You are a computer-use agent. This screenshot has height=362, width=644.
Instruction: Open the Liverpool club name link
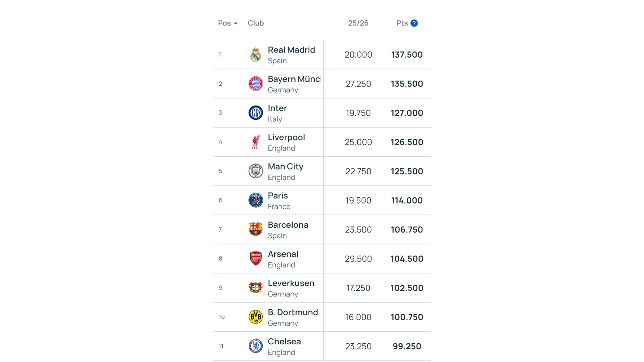286,138
